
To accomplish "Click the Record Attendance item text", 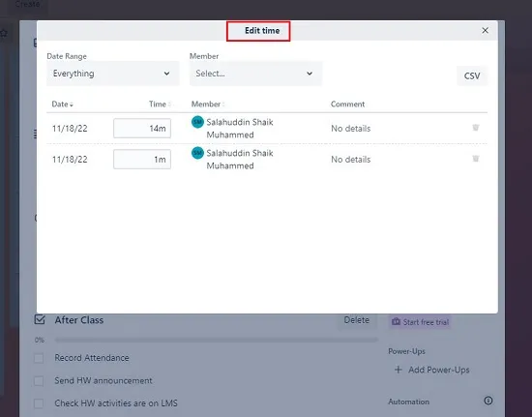I will coord(92,358).
